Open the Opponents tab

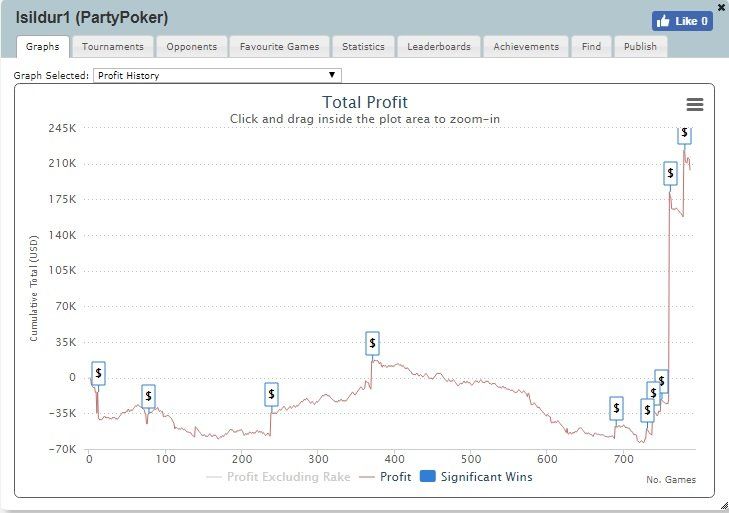click(192, 47)
